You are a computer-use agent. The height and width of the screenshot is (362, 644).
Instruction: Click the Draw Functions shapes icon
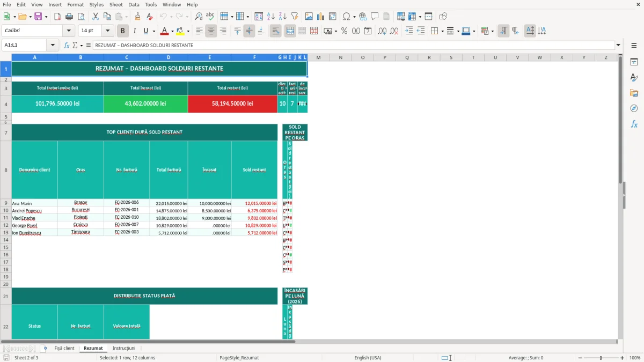[x=443, y=17]
